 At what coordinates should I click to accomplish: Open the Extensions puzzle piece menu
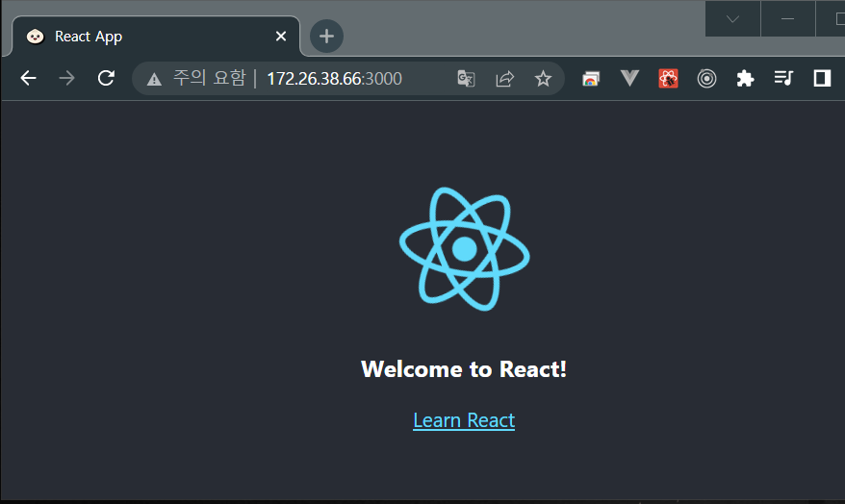point(745,79)
